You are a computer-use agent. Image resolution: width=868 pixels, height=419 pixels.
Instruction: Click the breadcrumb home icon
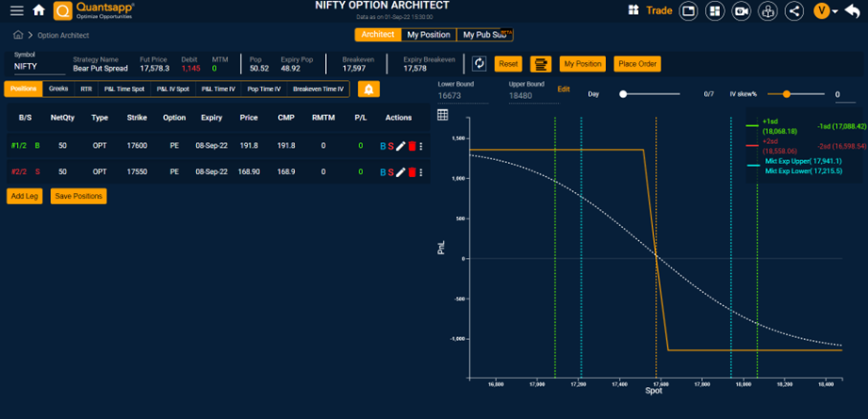point(18,35)
